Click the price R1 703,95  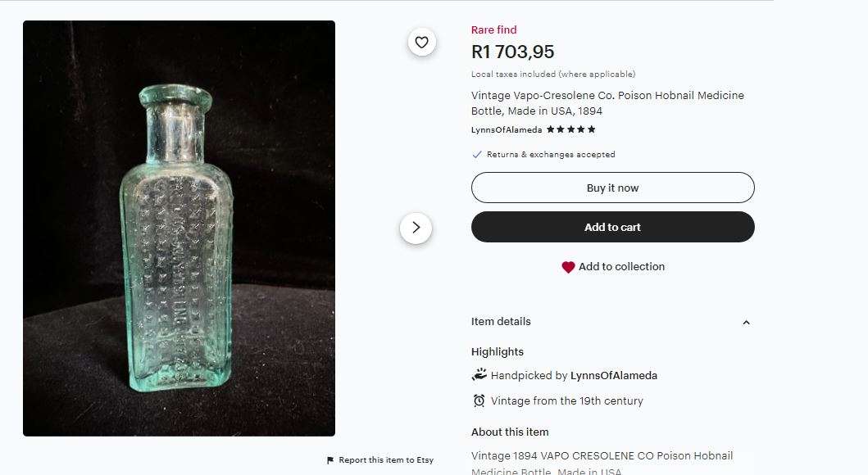[511, 51]
